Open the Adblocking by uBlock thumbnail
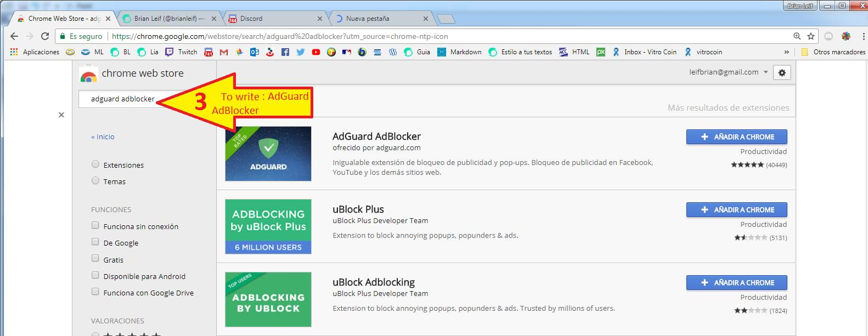 [268, 299]
